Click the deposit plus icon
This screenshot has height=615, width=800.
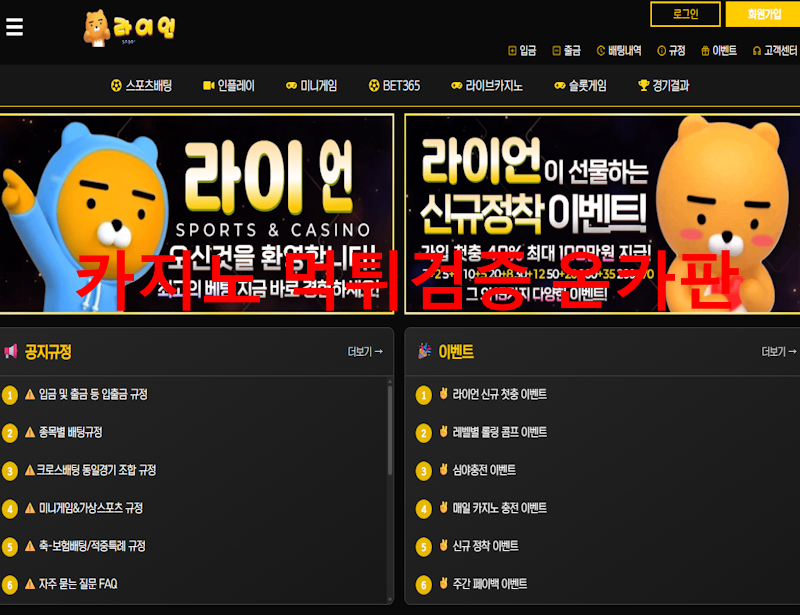[x=512, y=51]
